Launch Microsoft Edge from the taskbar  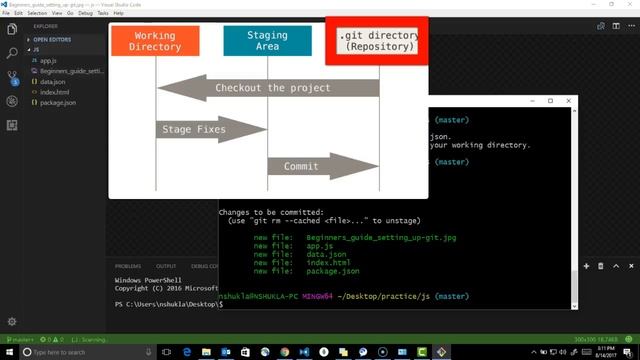pyautogui.click(x=187, y=352)
